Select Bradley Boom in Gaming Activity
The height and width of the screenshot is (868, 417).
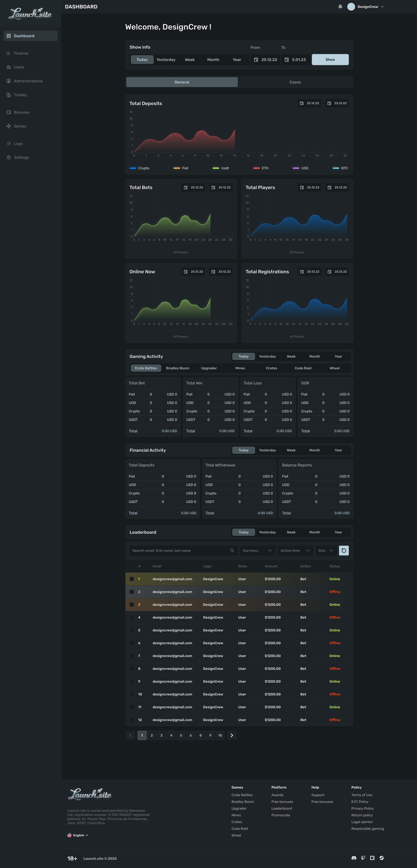[x=177, y=368]
